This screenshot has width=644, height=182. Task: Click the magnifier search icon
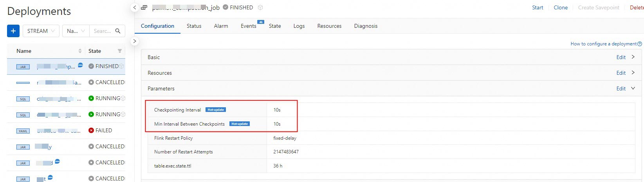point(118,31)
